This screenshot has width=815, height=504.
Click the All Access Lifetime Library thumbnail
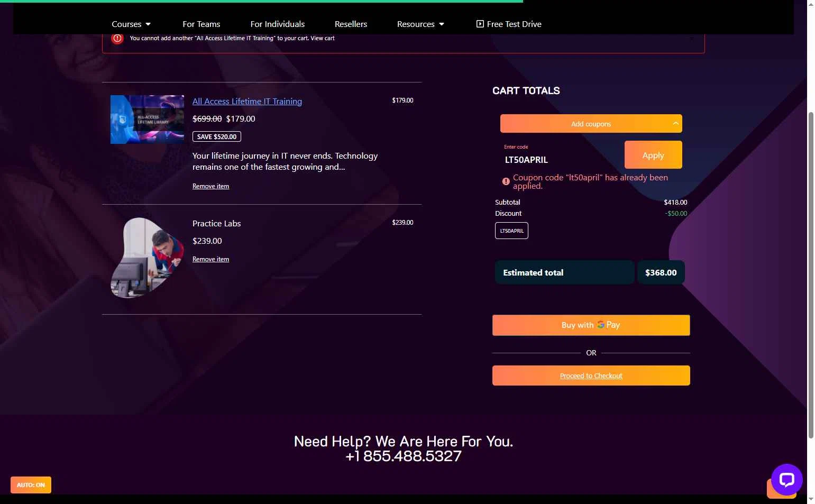click(147, 120)
